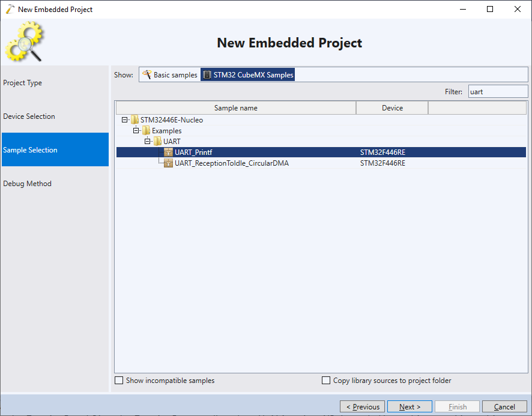The image size is (532, 416).
Task: Select the Examples folder label
Action: 166,131
